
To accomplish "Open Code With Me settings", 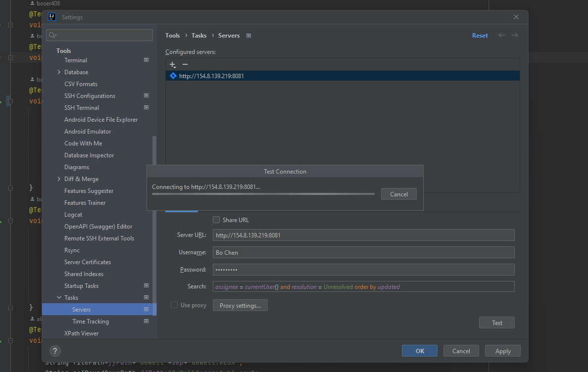I will (83, 143).
